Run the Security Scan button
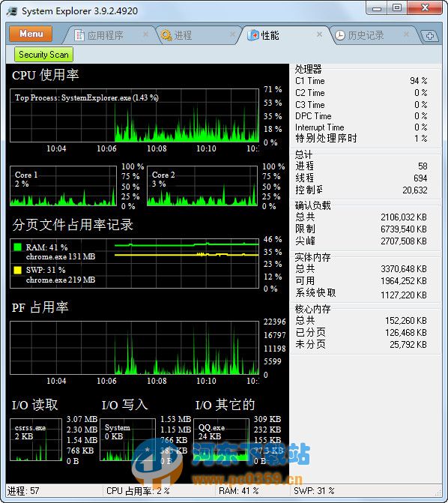 point(43,55)
